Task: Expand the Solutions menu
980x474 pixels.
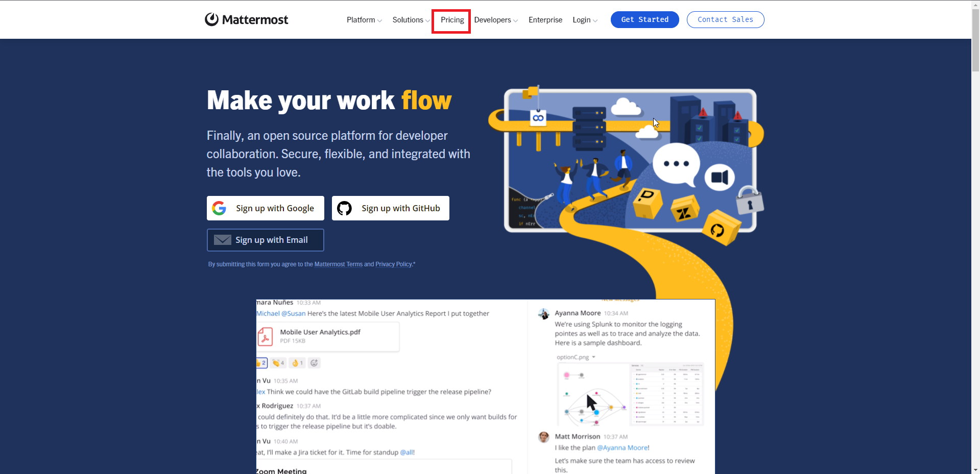Action: coord(411,20)
